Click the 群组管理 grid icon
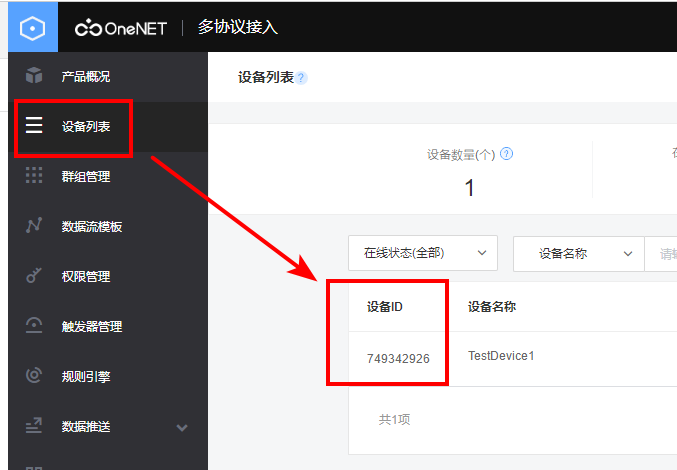The width and height of the screenshot is (677, 470). [x=34, y=175]
